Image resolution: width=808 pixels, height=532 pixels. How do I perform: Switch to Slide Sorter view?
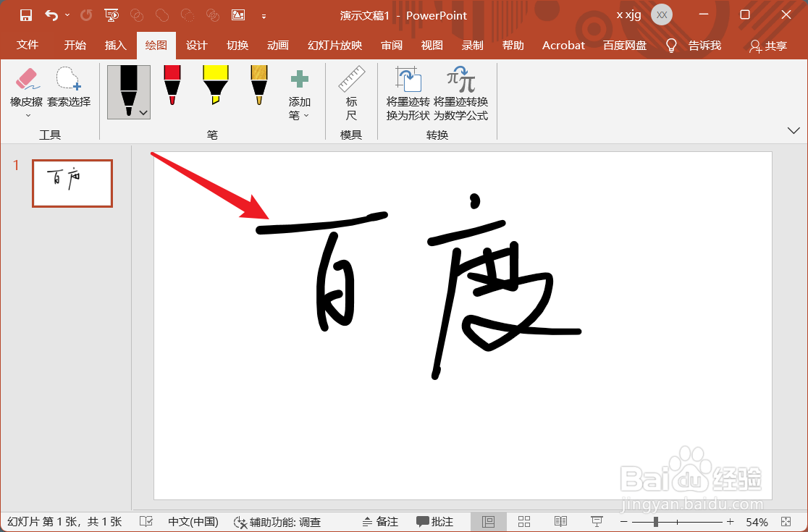(524, 522)
